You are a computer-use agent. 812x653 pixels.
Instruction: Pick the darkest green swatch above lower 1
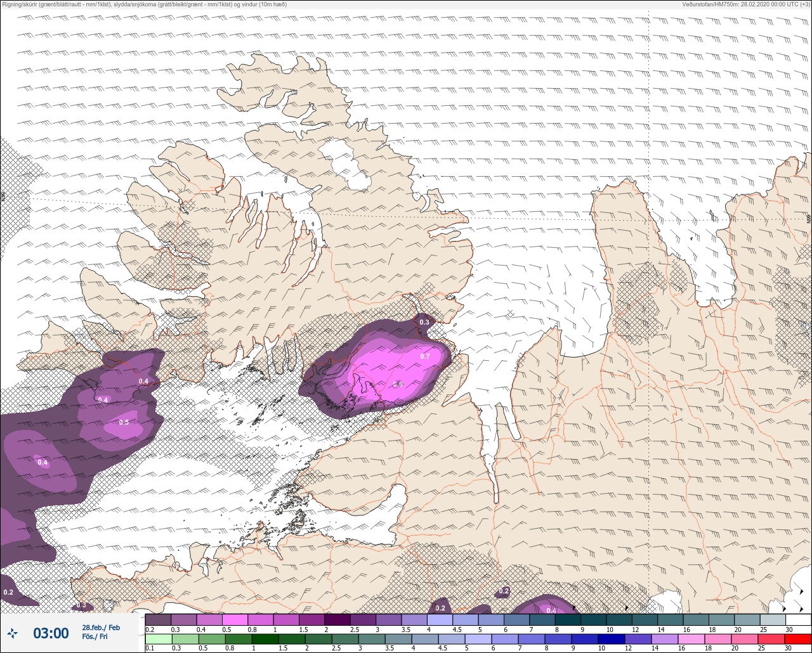click(265, 639)
